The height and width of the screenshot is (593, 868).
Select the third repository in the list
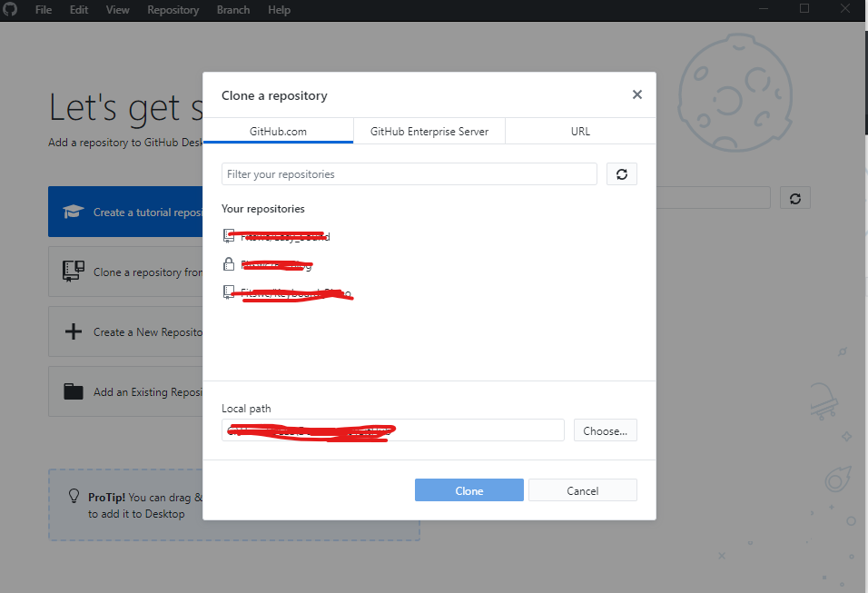tap(429, 292)
